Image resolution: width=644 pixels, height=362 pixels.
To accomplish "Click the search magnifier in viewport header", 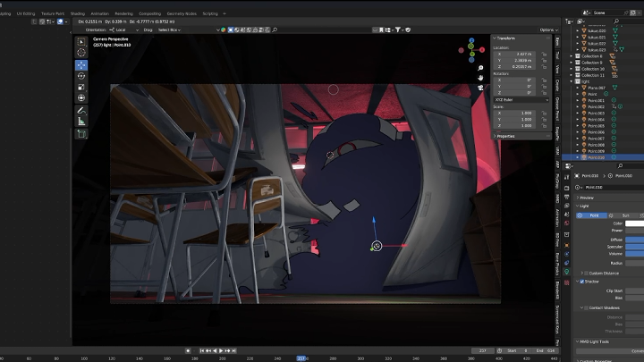I will coord(275,29).
